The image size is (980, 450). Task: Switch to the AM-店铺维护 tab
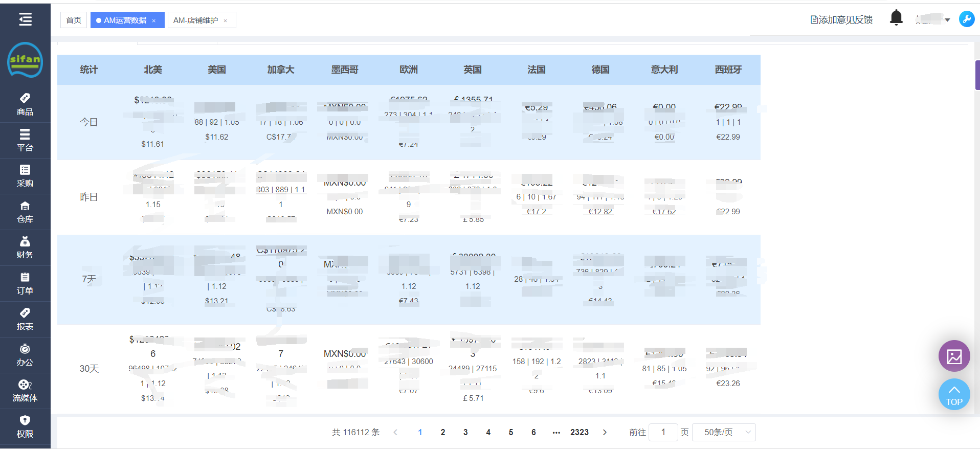(x=195, y=20)
